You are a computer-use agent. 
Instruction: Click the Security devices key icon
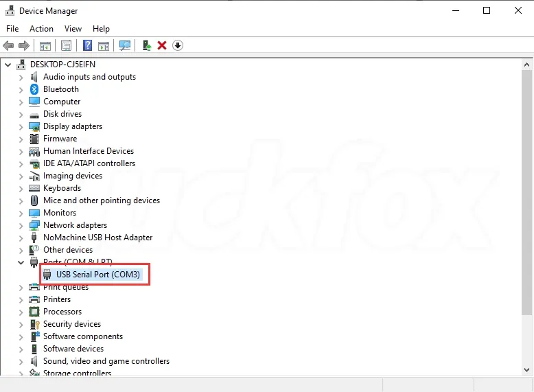click(x=35, y=324)
